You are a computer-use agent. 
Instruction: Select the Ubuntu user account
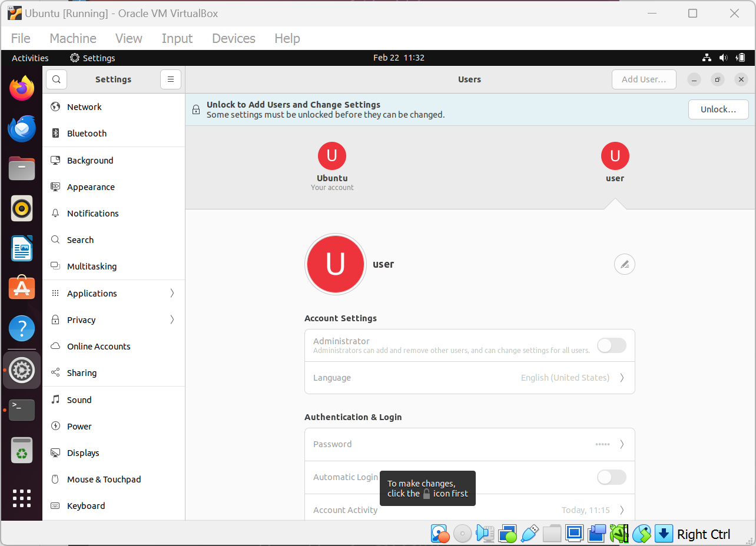pos(332,167)
